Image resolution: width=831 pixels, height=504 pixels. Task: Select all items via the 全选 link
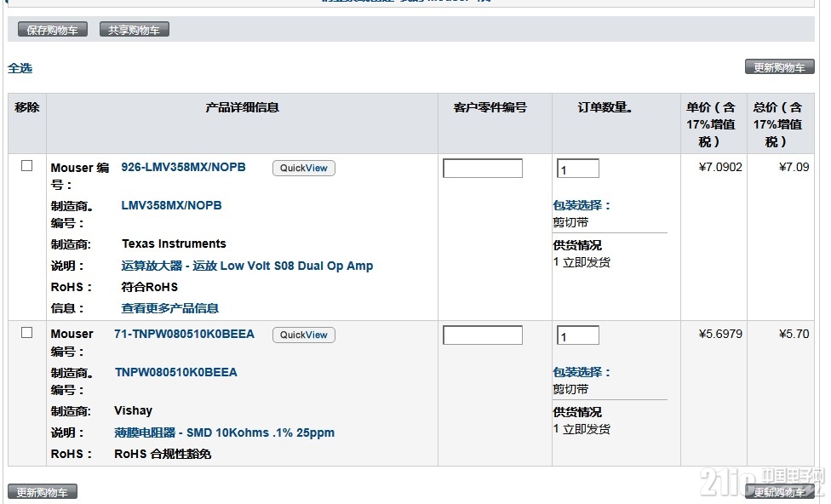(20, 68)
